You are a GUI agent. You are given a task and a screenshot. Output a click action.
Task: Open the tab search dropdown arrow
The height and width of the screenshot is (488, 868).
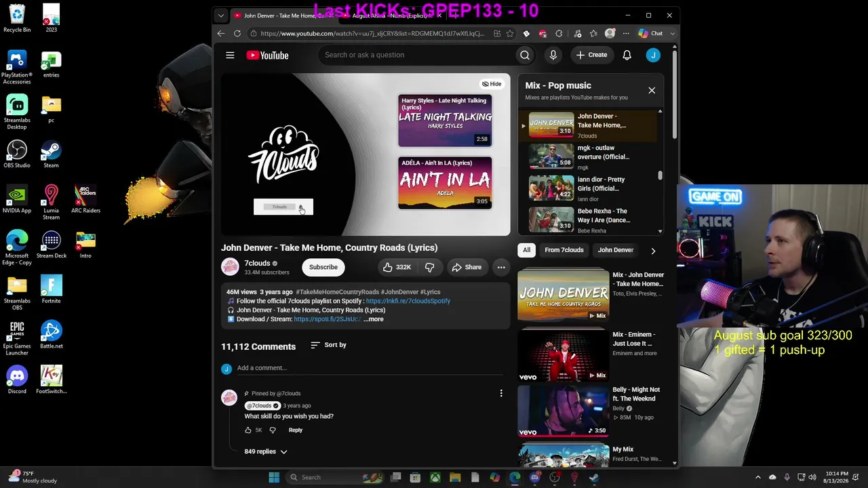pos(221,15)
